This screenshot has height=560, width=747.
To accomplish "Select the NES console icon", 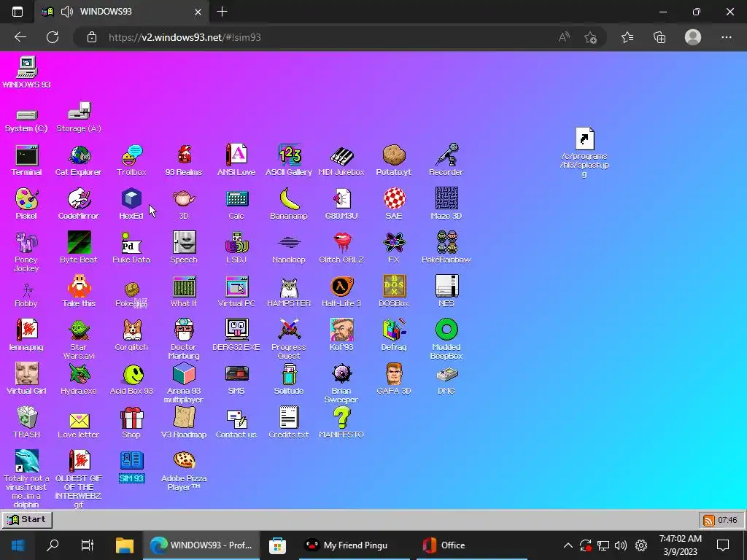I will coord(446,292).
